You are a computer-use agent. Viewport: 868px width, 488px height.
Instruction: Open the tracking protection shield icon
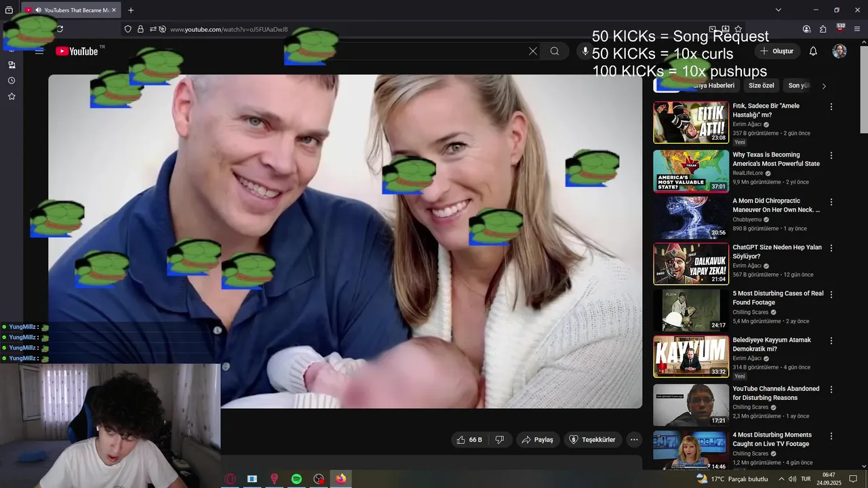(x=127, y=29)
